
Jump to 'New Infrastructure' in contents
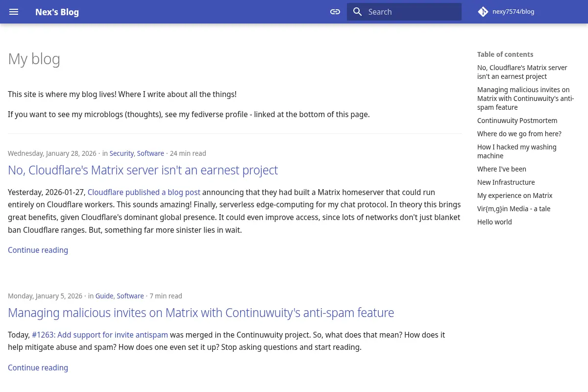click(x=506, y=182)
